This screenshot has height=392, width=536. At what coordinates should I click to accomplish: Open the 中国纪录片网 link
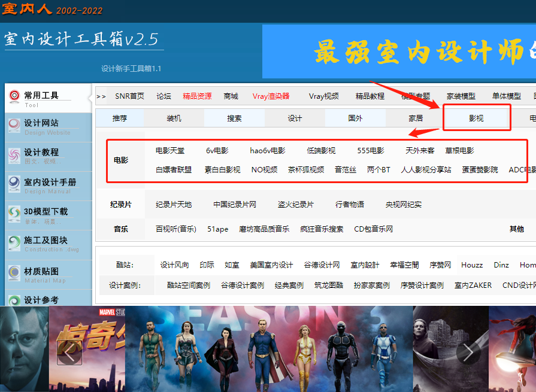(235, 205)
